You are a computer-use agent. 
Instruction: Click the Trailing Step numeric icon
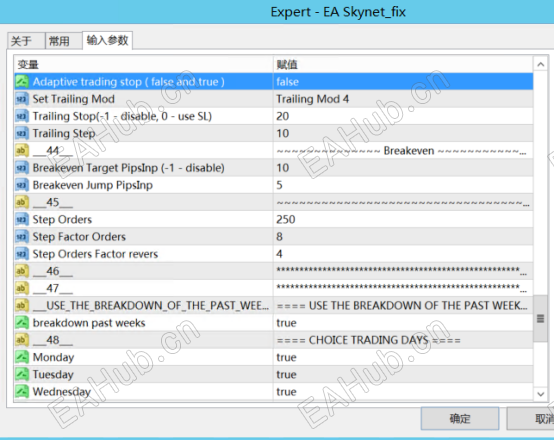point(22,134)
